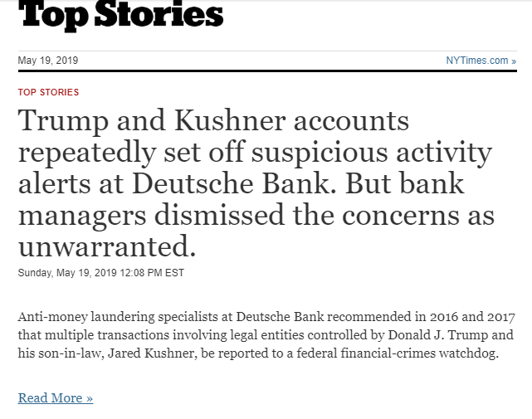532x419 pixels.
Task: Open the Trump and Kushner accounts headline
Action: (256, 183)
